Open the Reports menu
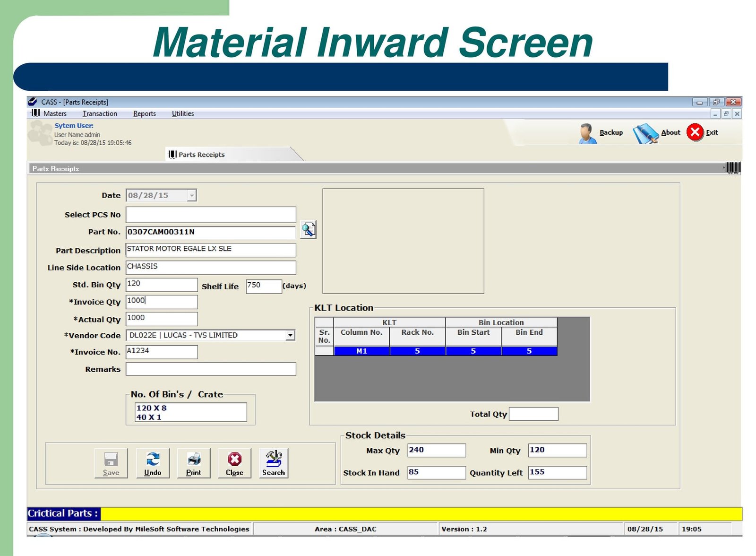The width and height of the screenshot is (756, 556). [x=145, y=113]
